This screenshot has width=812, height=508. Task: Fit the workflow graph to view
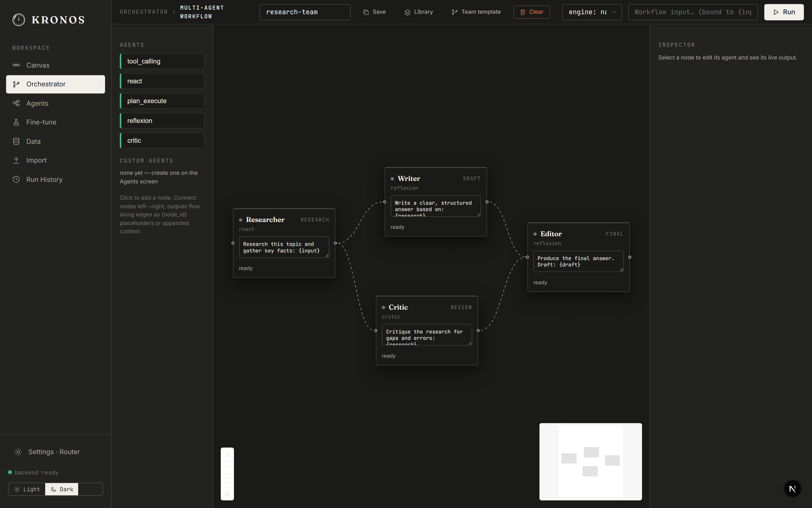point(227,481)
